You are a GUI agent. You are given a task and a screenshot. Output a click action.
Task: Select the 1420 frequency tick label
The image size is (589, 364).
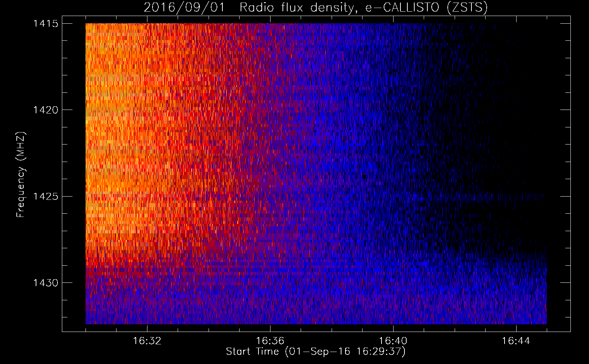(x=46, y=110)
